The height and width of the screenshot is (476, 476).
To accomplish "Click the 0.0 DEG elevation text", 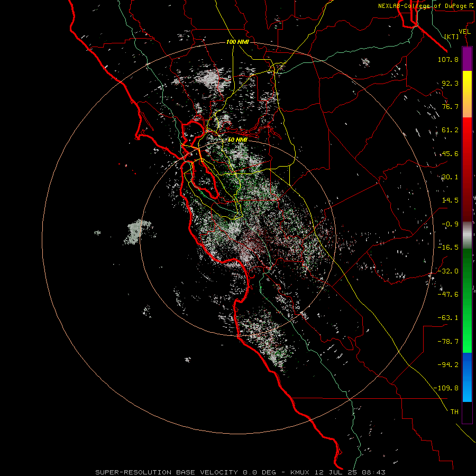I will click(259, 472).
